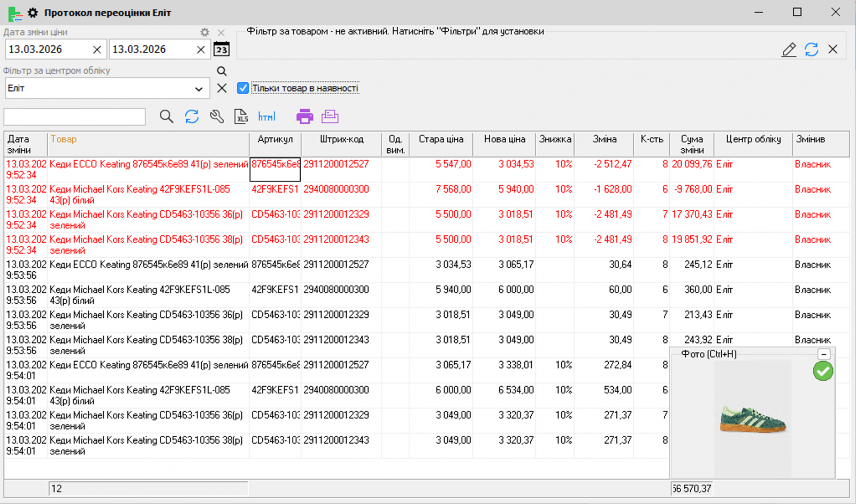This screenshot has height=504, width=856.
Task: Export table to XLS file
Action: click(241, 117)
